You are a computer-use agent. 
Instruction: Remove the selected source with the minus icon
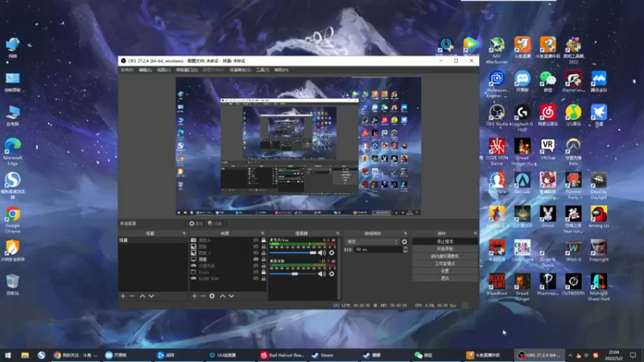203,296
